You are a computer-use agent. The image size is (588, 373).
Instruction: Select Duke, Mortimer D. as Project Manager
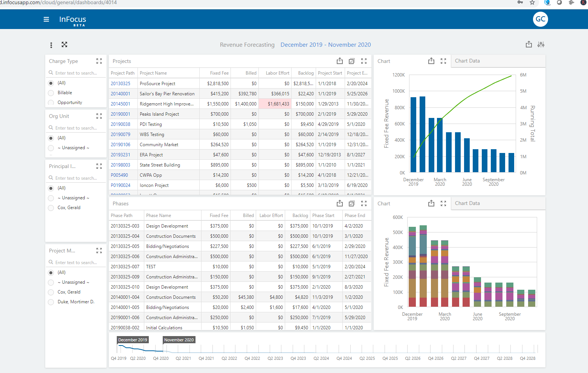pyautogui.click(x=51, y=302)
